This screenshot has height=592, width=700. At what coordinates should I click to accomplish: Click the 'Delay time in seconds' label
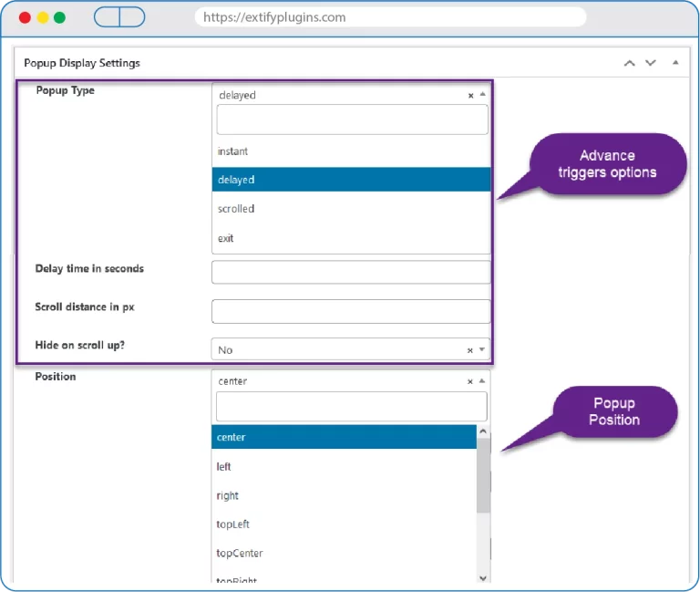(x=89, y=268)
